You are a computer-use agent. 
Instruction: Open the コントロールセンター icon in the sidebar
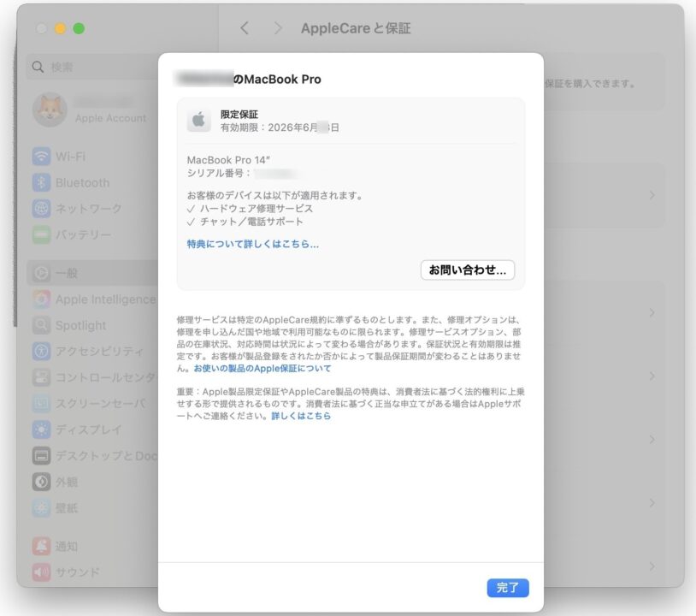(x=41, y=377)
